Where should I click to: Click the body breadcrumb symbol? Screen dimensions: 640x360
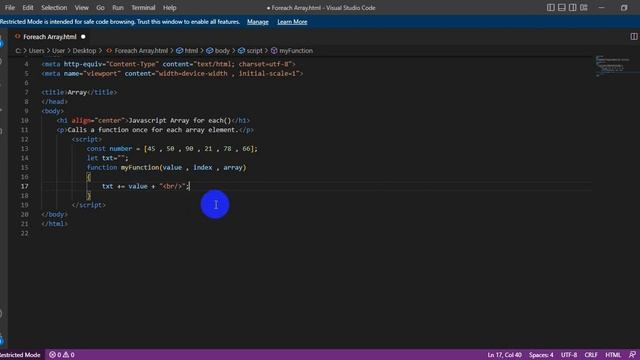tap(218, 51)
